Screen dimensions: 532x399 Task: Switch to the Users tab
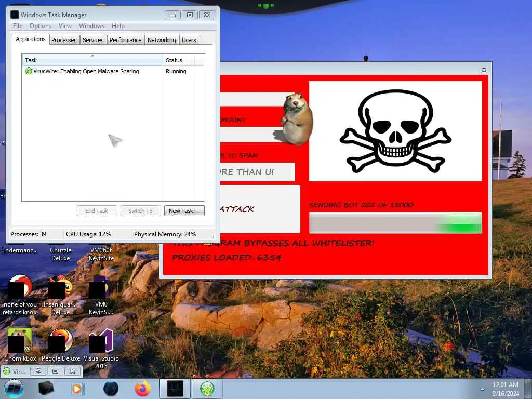[x=189, y=39]
